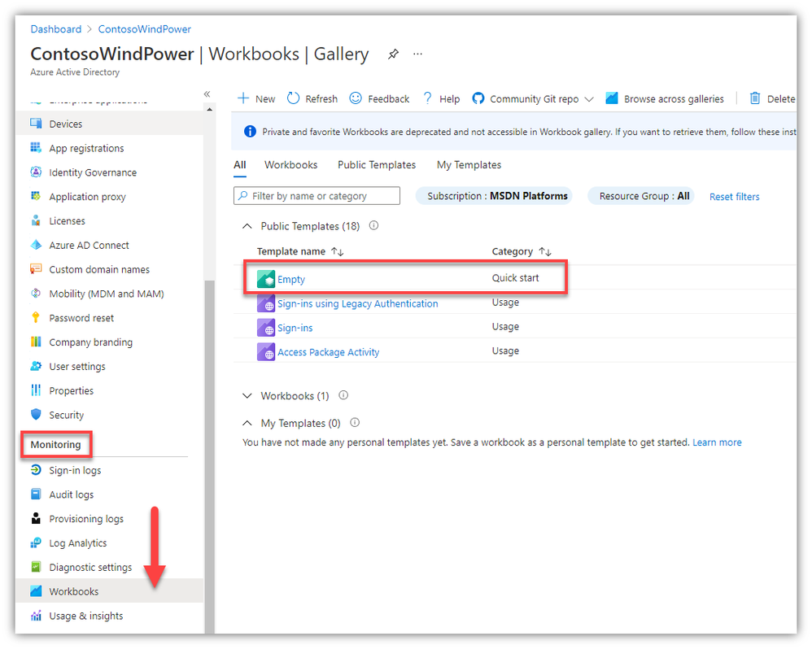812x649 pixels.
Task: Open Licenses in the sidebar
Action: [x=109, y=221]
